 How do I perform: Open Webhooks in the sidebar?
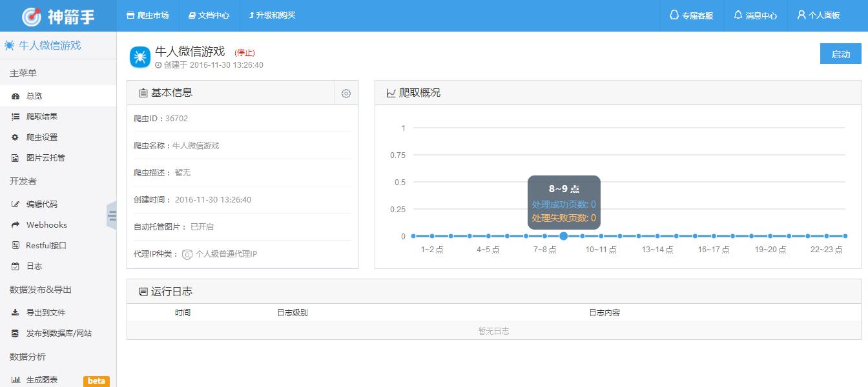(x=46, y=225)
